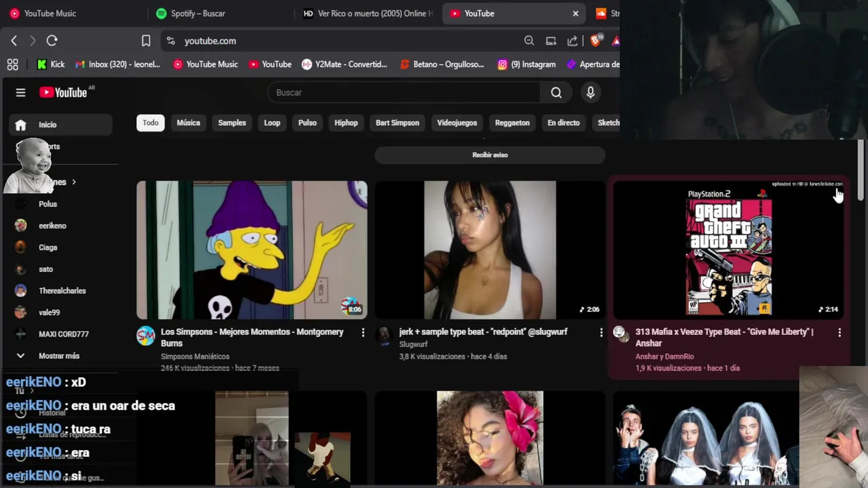The width and height of the screenshot is (868, 488).
Task: Open Betano bookmark
Action: 441,64
